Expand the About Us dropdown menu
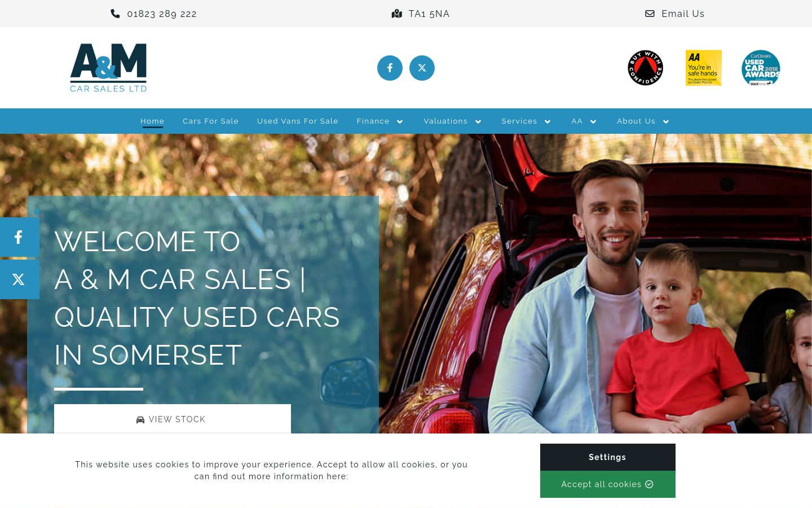 (x=643, y=121)
